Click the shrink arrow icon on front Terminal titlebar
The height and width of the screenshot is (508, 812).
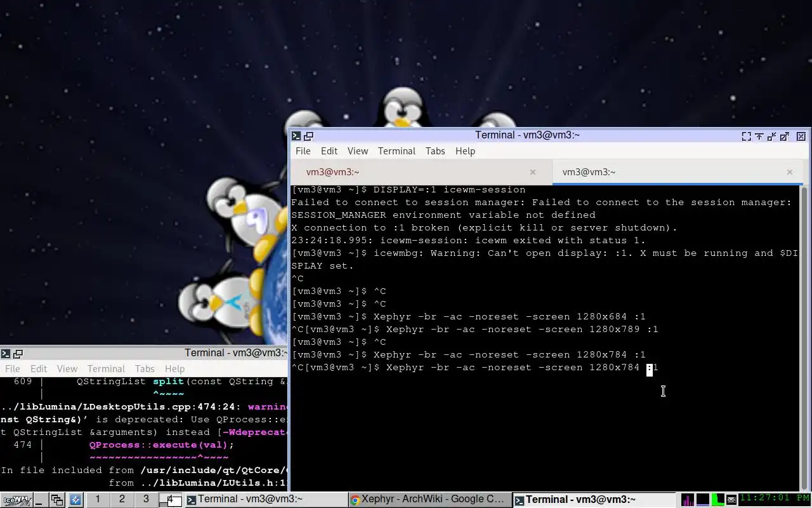[x=772, y=136]
